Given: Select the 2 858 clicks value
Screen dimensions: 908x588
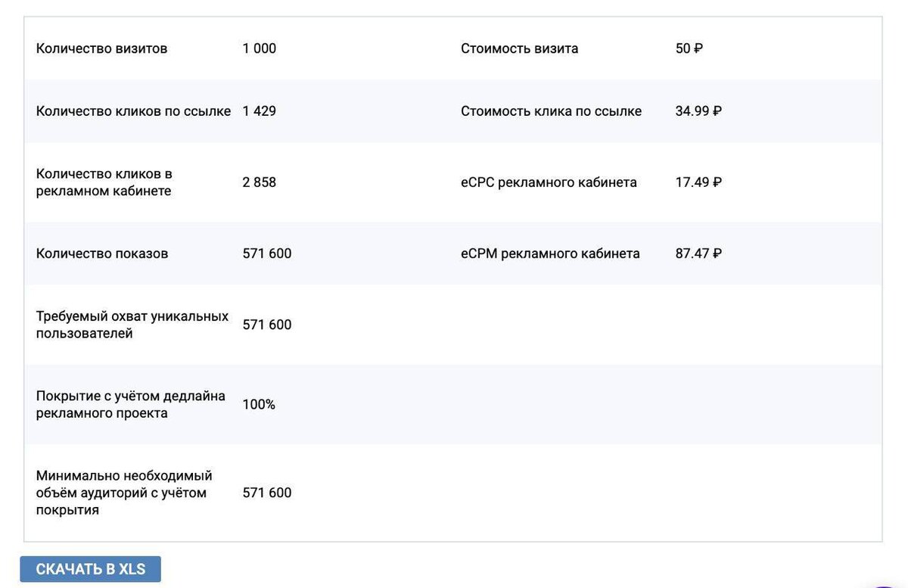Looking at the screenshot, I should coord(260,182).
